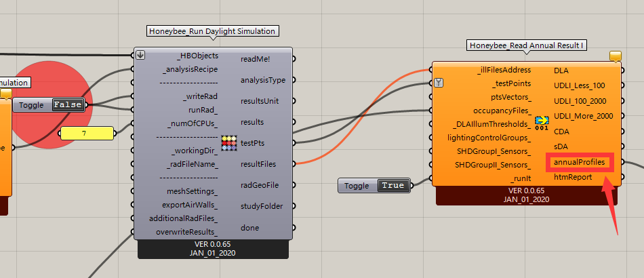Click the studyFolder output parameter
Image resolution: width=644 pixels, height=278 pixels.
point(262,206)
